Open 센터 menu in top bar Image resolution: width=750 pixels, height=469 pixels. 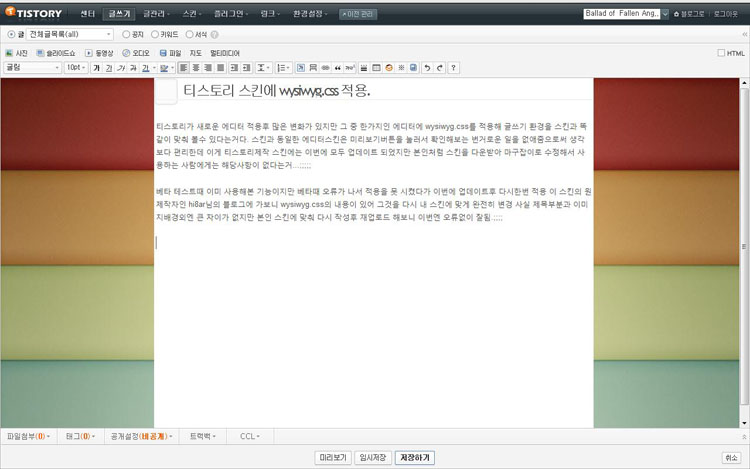click(x=88, y=14)
